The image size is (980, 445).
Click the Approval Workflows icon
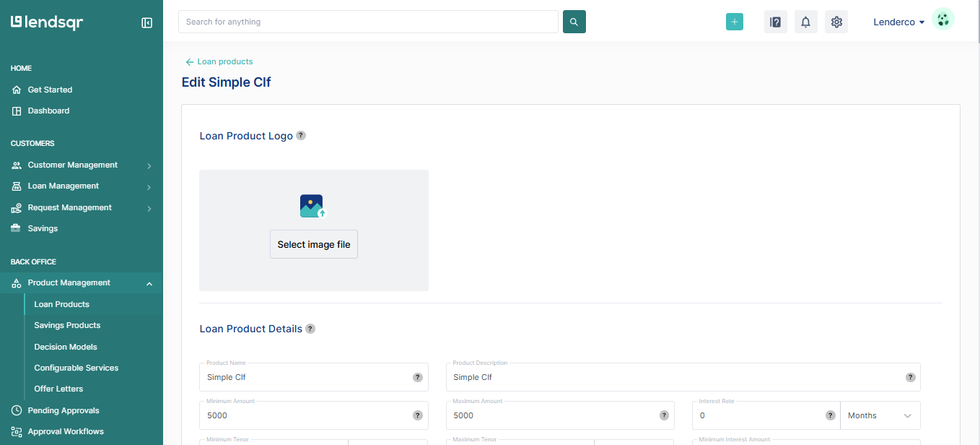[17, 431]
